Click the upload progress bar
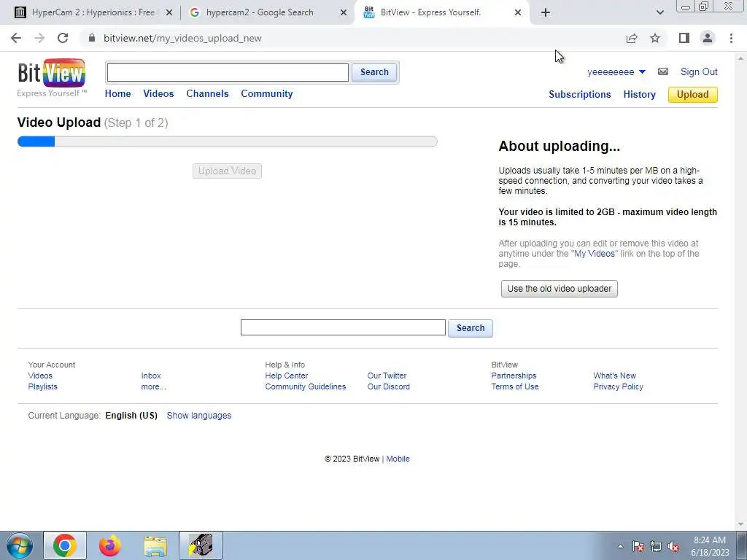The height and width of the screenshot is (560, 747). coord(228,141)
